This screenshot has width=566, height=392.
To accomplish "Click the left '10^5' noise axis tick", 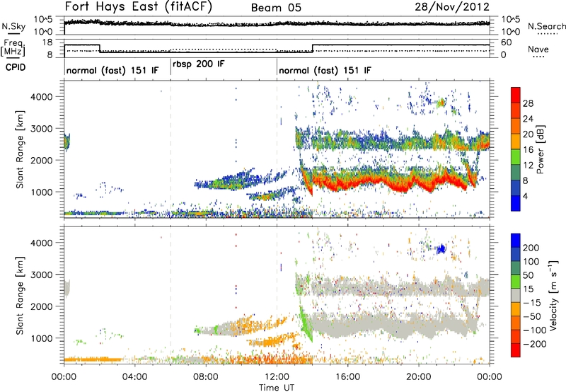I will [43, 19].
